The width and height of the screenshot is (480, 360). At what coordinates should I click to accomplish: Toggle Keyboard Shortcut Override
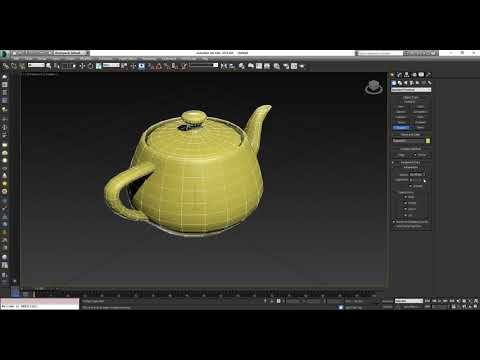tap(141, 66)
